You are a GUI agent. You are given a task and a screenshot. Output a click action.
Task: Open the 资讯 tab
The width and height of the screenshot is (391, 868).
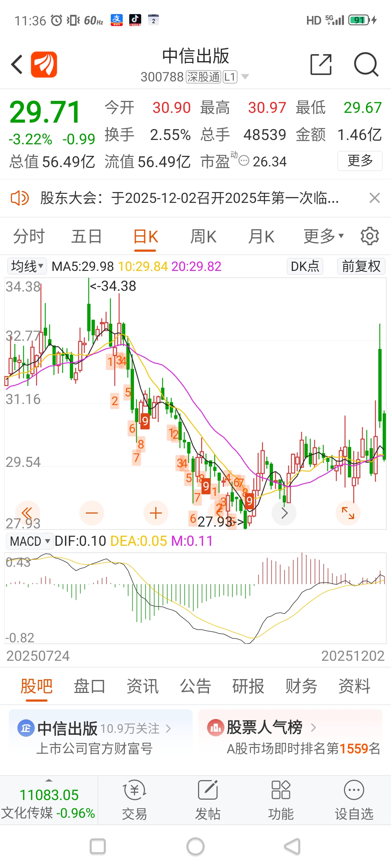point(143,686)
